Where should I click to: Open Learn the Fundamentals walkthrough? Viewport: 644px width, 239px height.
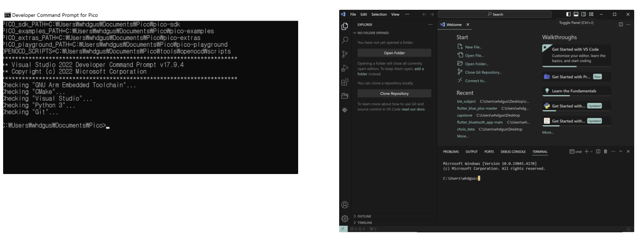click(x=576, y=91)
